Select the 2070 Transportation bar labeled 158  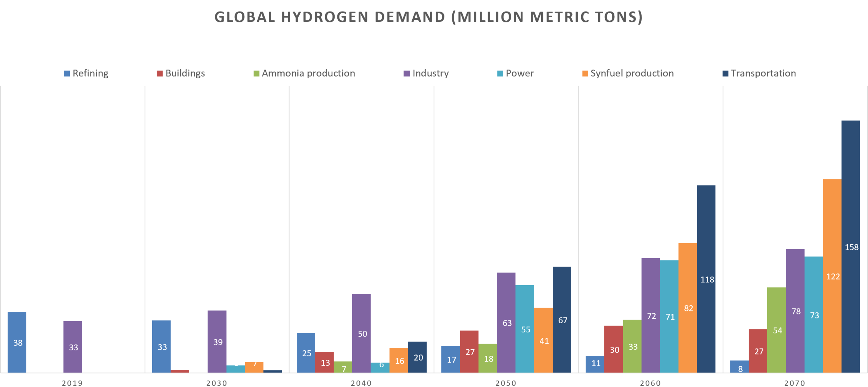click(851, 247)
